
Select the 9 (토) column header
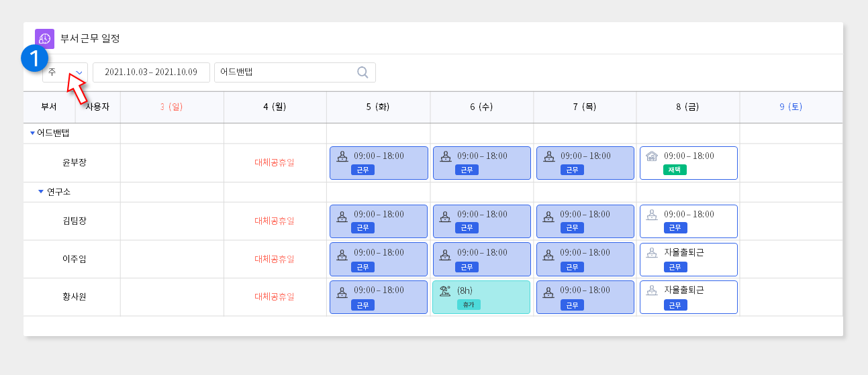point(791,107)
